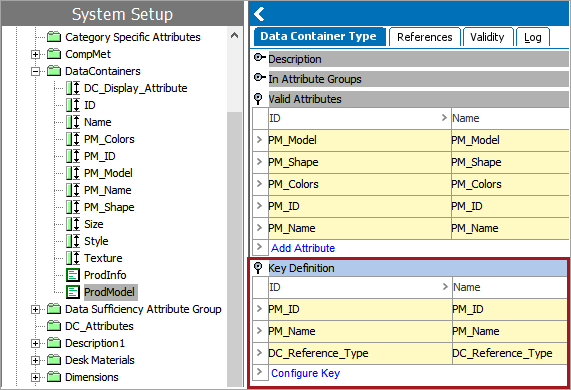Open the Validity tab

point(487,37)
